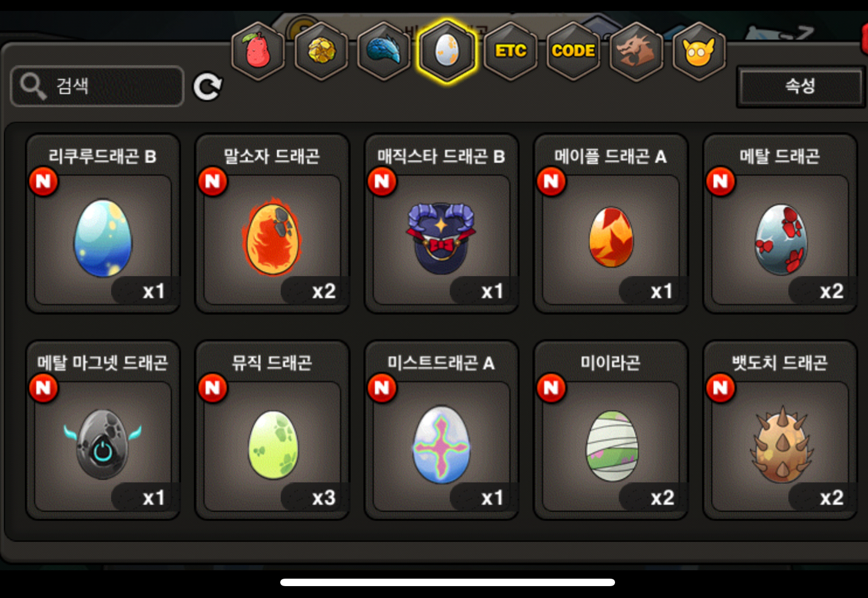This screenshot has height=598, width=868.
Task: Open the red fruit food category
Action: (x=258, y=51)
